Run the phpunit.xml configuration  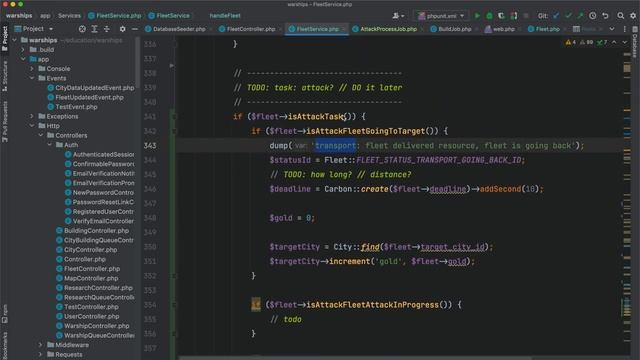coord(477,16)
